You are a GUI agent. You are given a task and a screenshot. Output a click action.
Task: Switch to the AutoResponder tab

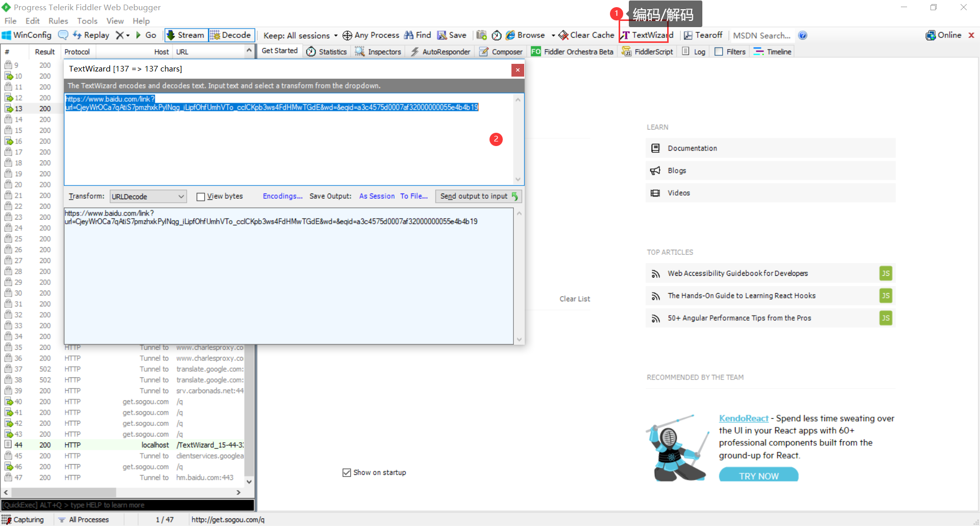pyautogui.click(x=440, y=52)
